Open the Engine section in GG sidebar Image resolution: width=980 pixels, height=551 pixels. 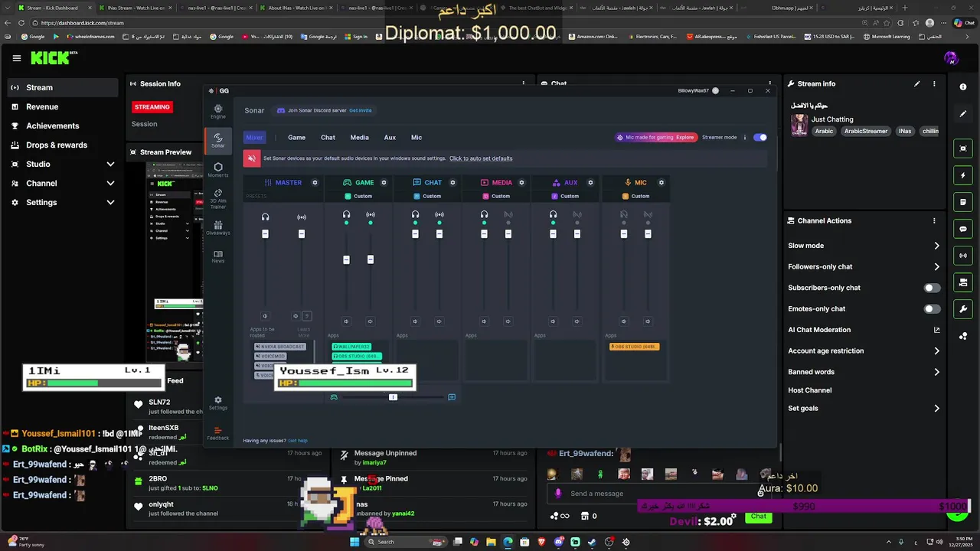click(218, 112)
